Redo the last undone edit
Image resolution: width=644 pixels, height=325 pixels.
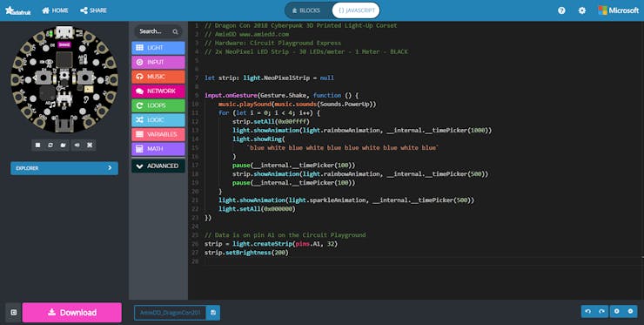[x=601, y=311]
